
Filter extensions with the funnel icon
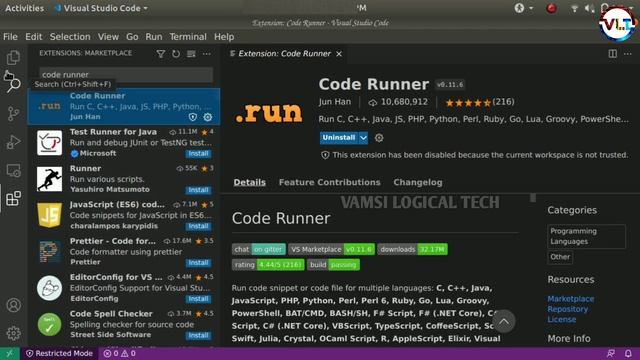(x=161, y=53)
